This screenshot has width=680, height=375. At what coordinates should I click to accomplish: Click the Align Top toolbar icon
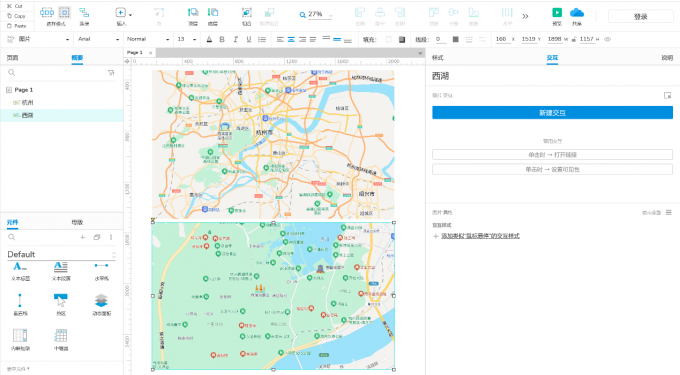(x=434, y=13)
